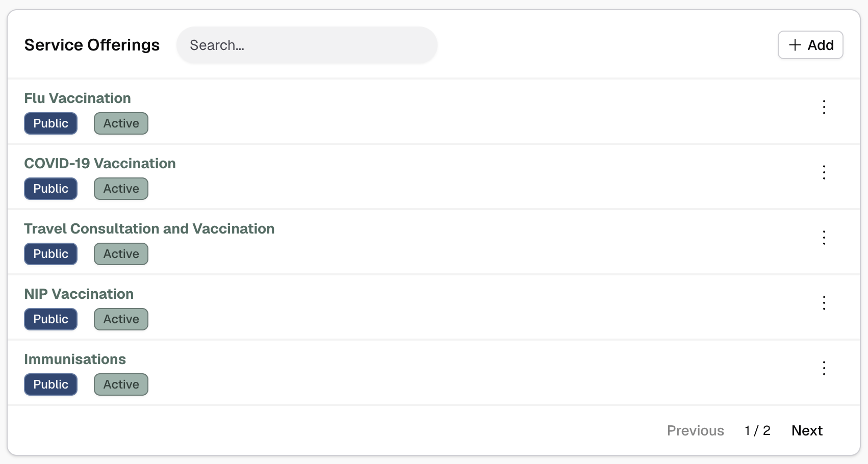Go to the Previous page
The width and height of the screenshot is (868, 464).
click(x=695, y=430)
